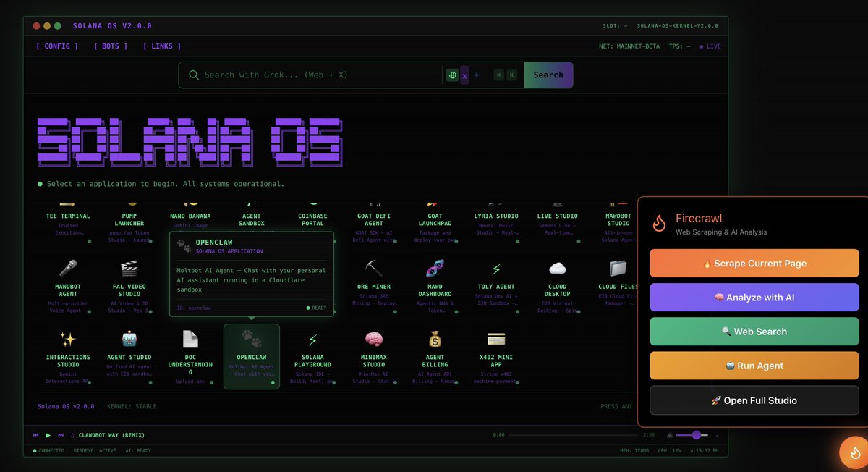
Task: Click the Firecrawl flame logo in panel header
Action: click(659, 224)
